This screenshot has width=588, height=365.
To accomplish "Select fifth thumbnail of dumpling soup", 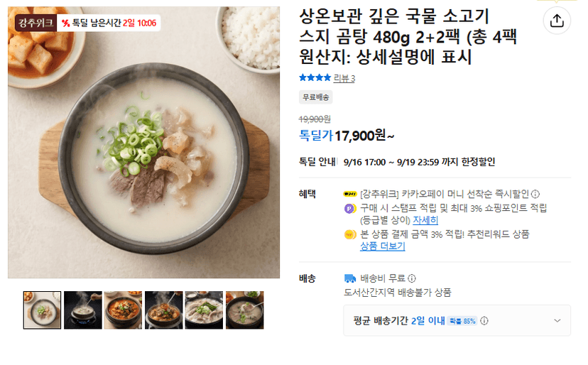I will tap(204, 310).
